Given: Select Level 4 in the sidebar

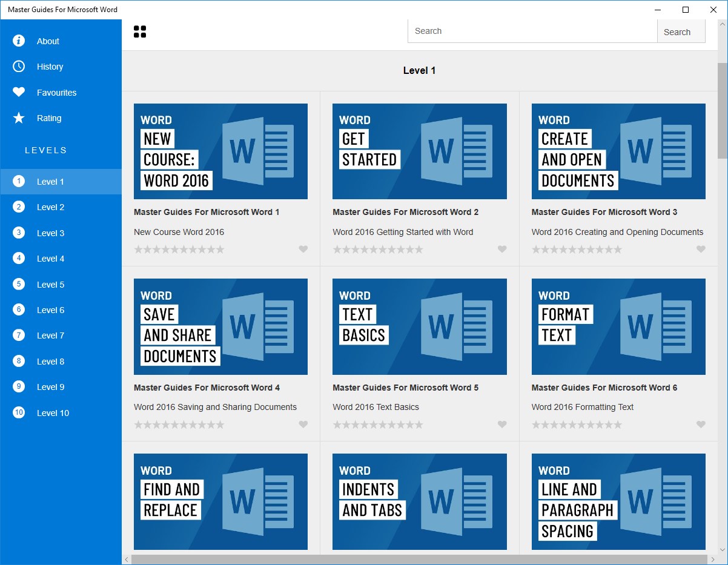Looking at the screenshot, I should (61, 259).
